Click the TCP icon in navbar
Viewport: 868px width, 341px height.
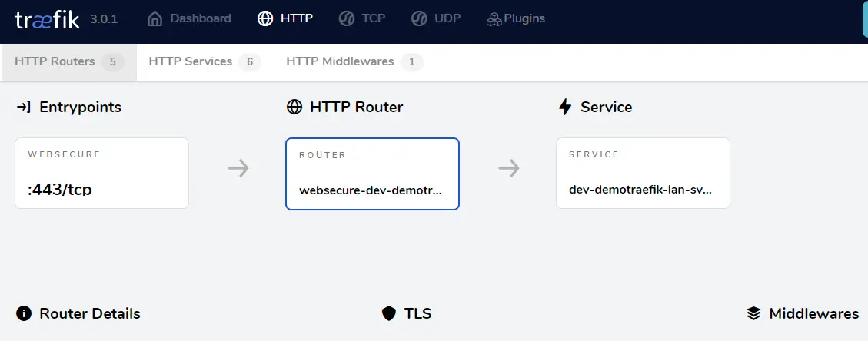point(347,18)
